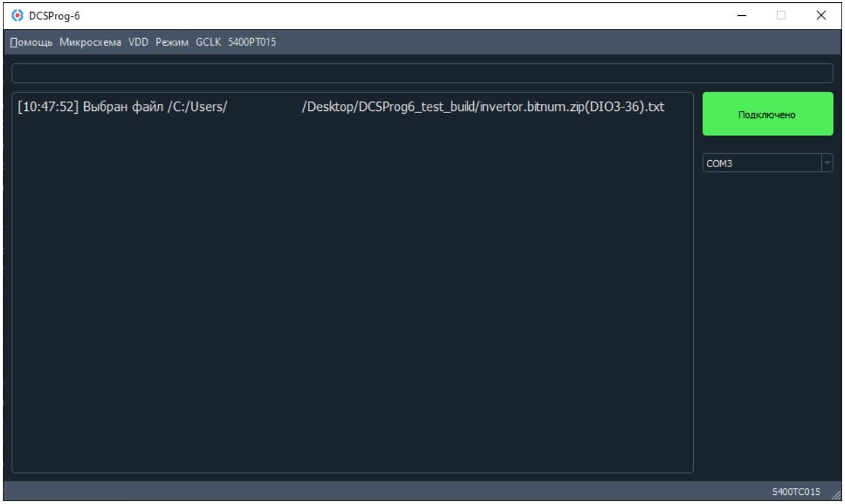Open the Помощь menu
This screenshot has width=845, height=504.
[x=31, y=42]
